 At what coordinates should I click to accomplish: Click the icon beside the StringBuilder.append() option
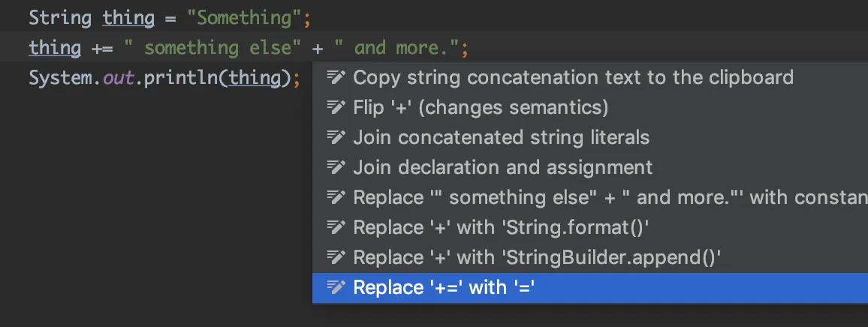pos(336,257)
